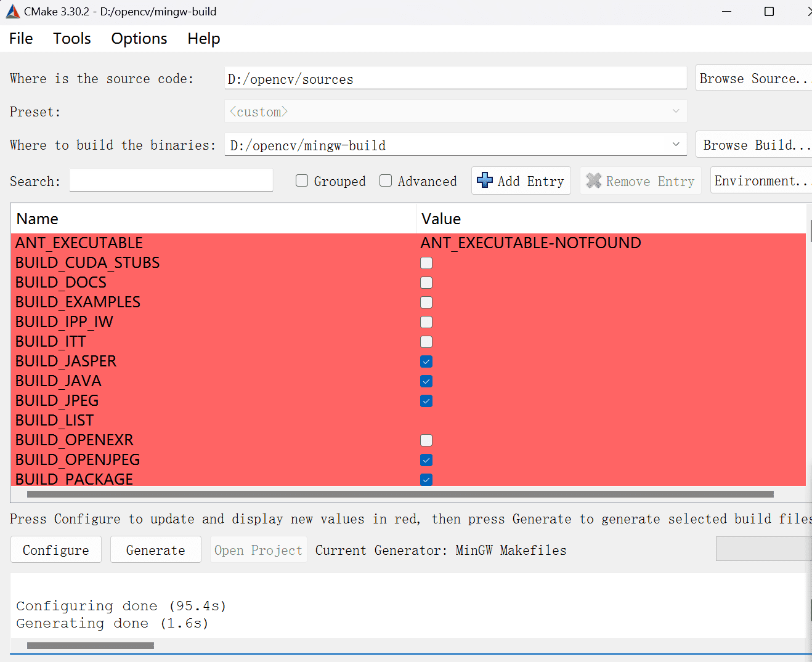This screenshot has height=662, width=812.
Task: Click the ANT_EXECUTABLE-NOTFOUND value
Action: point(530,243)
